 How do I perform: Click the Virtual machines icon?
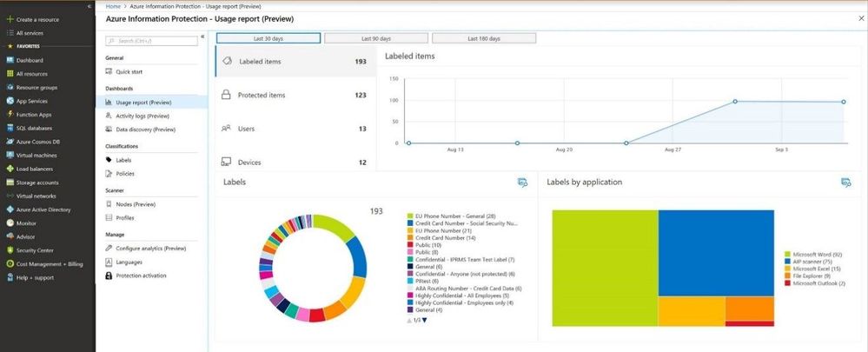click(x=10, y=156)
